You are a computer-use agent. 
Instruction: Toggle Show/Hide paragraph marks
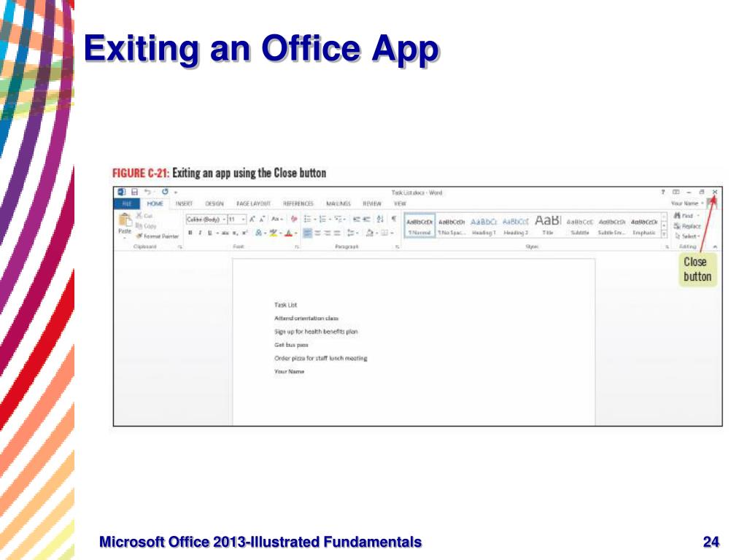coord(394,219)
